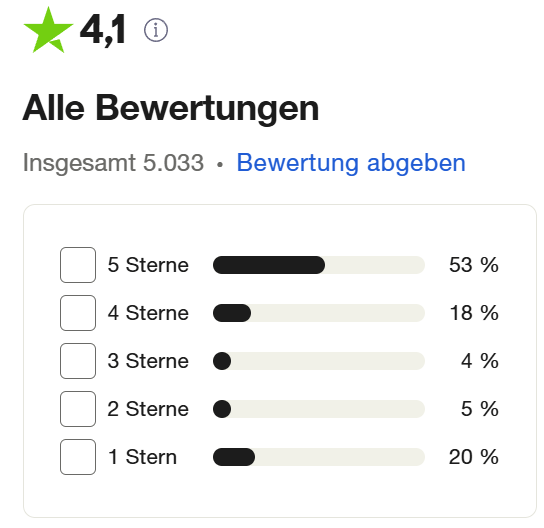Click the 4 Sterne rating bar
This screenshot has width=544, height=528.
[319, 313]
